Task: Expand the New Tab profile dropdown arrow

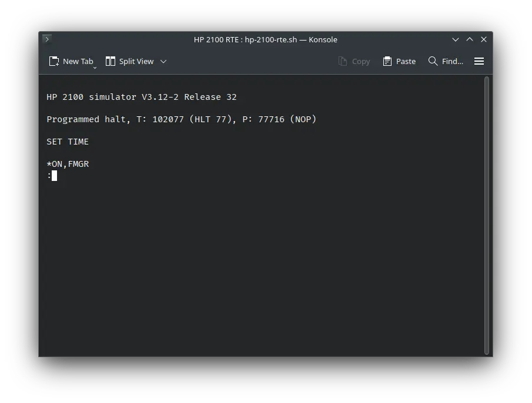Action: pyautogui.click(x=95, y=68)
